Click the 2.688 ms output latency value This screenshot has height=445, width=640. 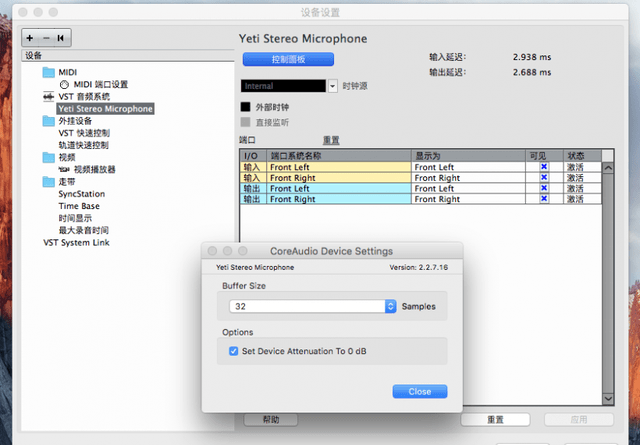pyautogui.click(x=532, y=72)
